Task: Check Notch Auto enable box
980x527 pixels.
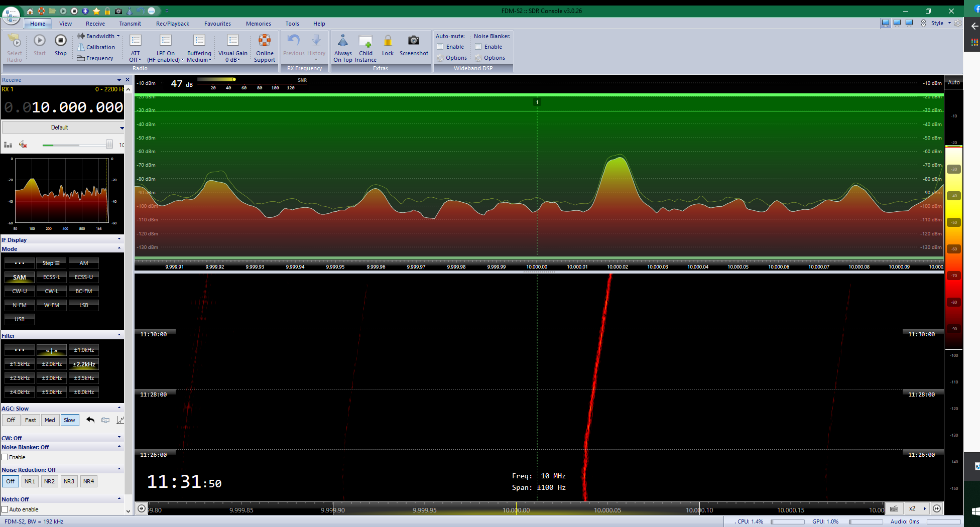Action: point(5,509)
